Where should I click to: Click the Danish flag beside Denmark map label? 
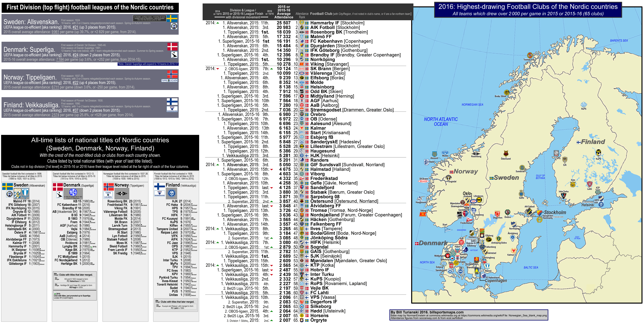417,243
